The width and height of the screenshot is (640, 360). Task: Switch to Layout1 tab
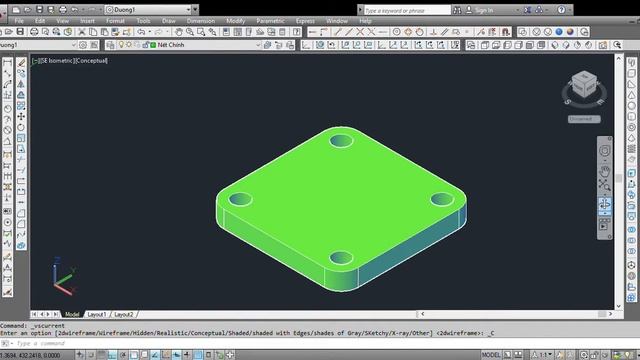(97, 314)
